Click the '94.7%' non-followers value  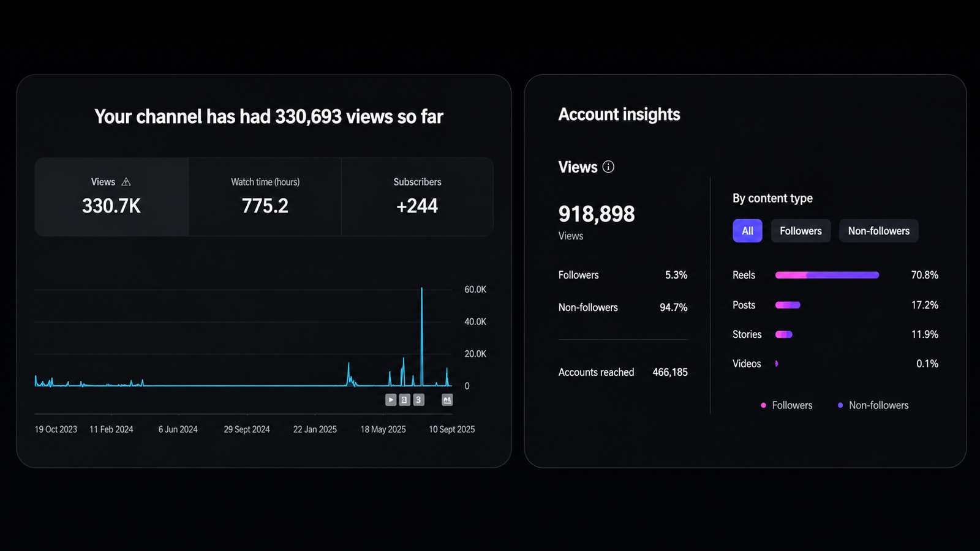673,307
